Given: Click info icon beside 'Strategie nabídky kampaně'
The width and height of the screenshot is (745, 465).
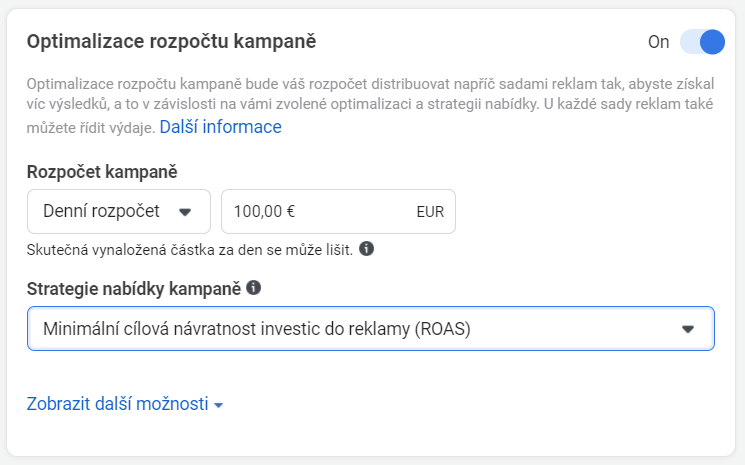Looking at the screenshot, I should pos(254,288).
